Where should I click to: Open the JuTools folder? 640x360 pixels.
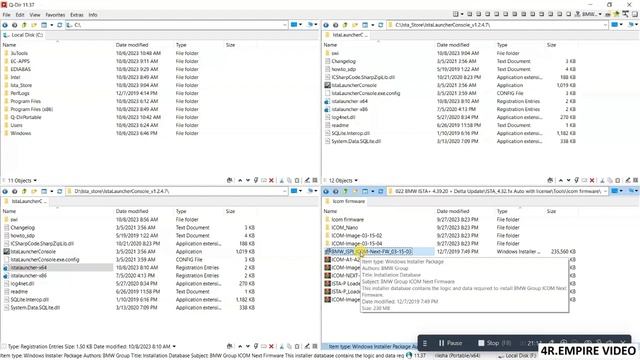coord(19,53)
